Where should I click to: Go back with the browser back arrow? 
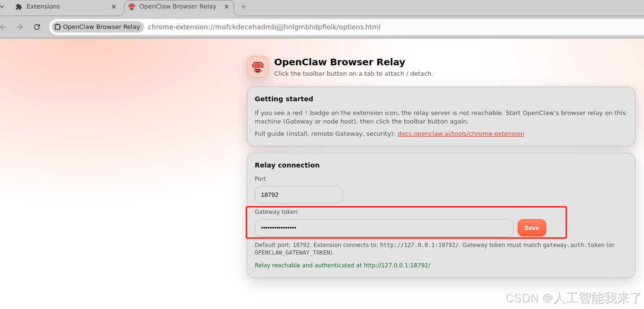coord(3,27)
